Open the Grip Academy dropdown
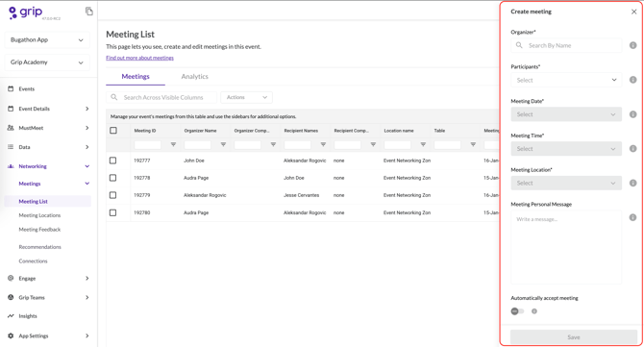Viewport: 644px width, 347px height. (x=47, y=62)
